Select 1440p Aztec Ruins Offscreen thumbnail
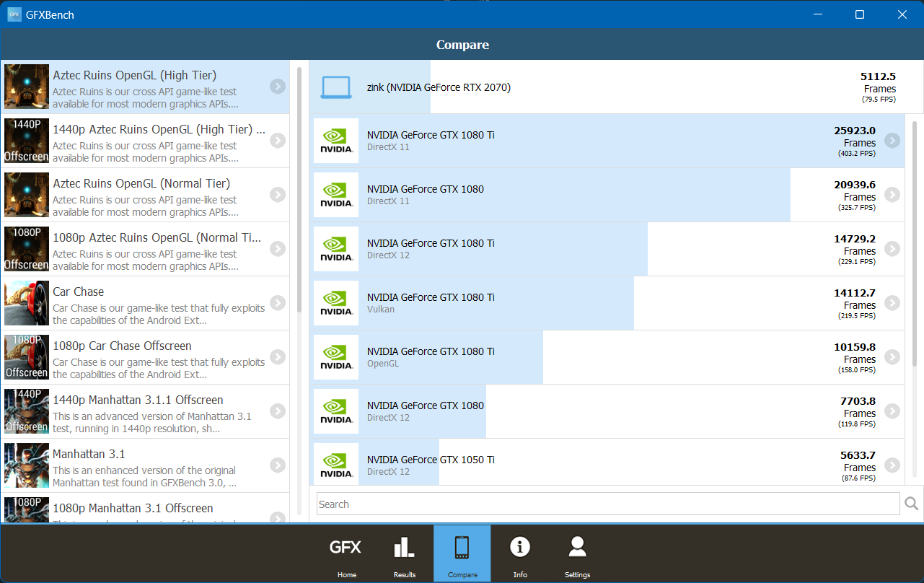Image resolution: width=924 pixels, height=583 pixels. pos(27,141)
